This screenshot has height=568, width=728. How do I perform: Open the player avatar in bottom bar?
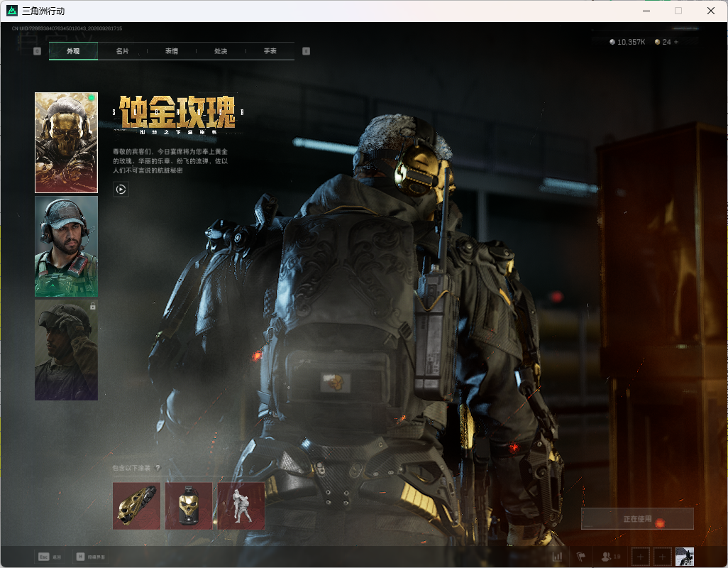(x=684, y=557)
